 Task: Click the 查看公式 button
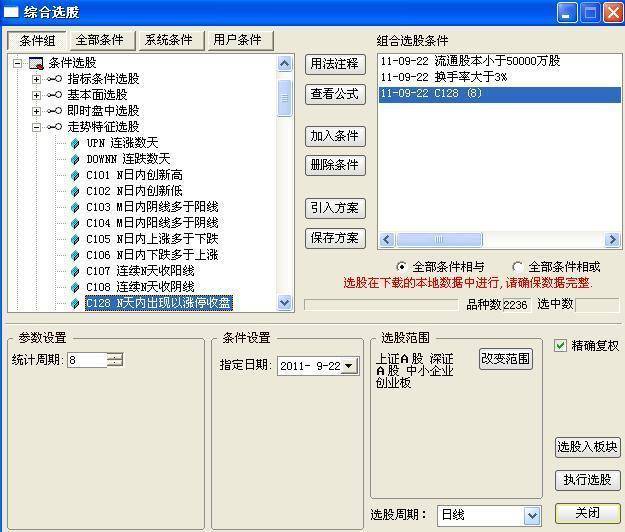[x=335, y=94]
